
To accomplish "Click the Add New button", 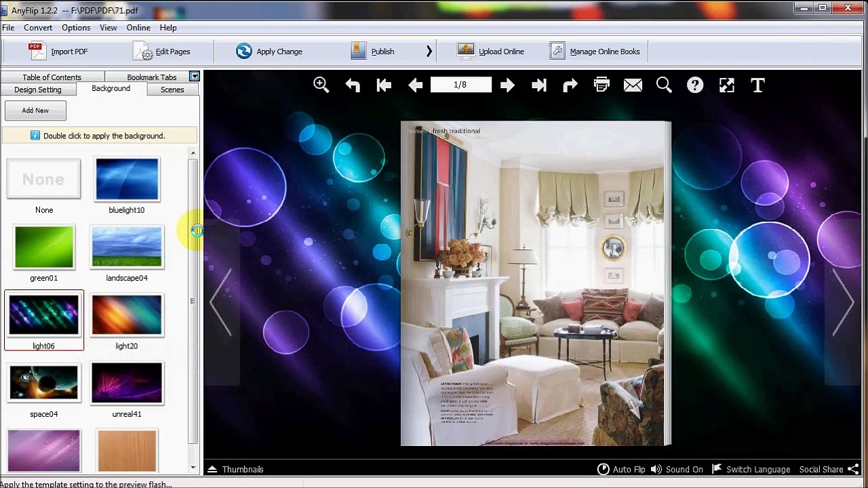I will (35, 110).
